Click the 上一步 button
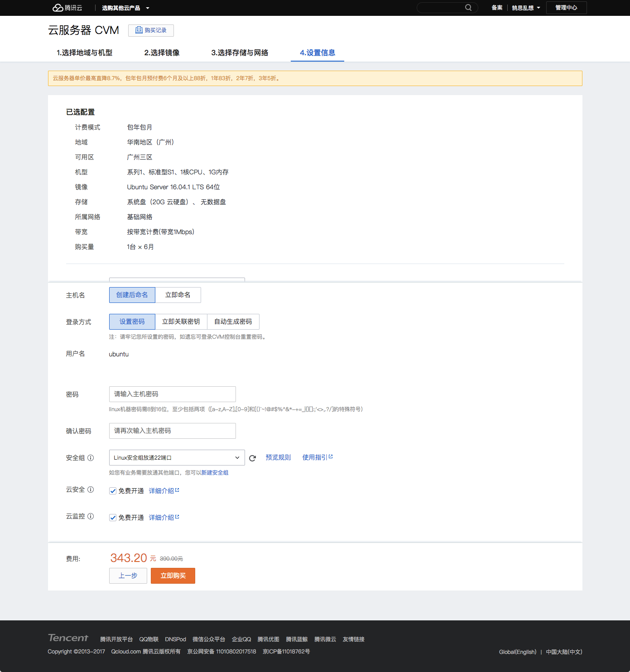 128,576
